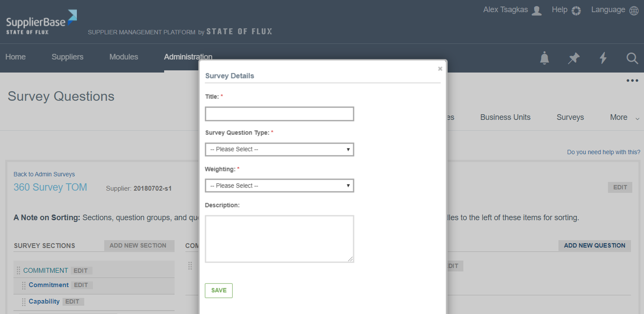Click Back to Admin Surveys link
644x314 pixels.
[x=44, y=174]
